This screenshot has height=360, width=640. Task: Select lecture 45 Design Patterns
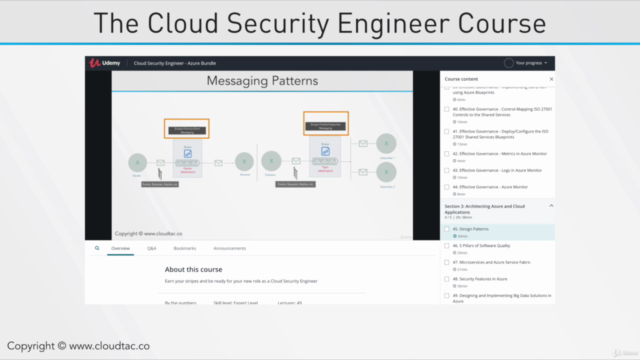pos(498,232)
